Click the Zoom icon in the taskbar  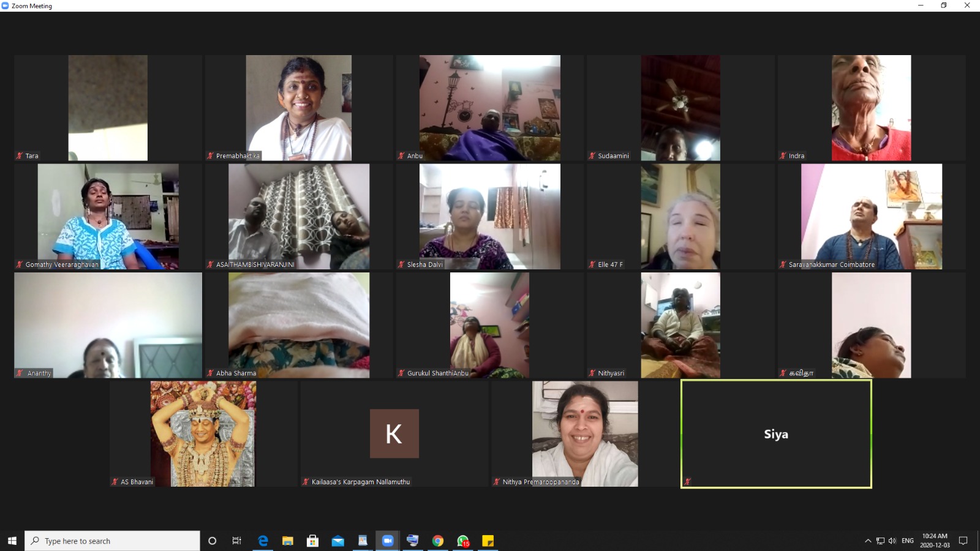coord(387,541)
